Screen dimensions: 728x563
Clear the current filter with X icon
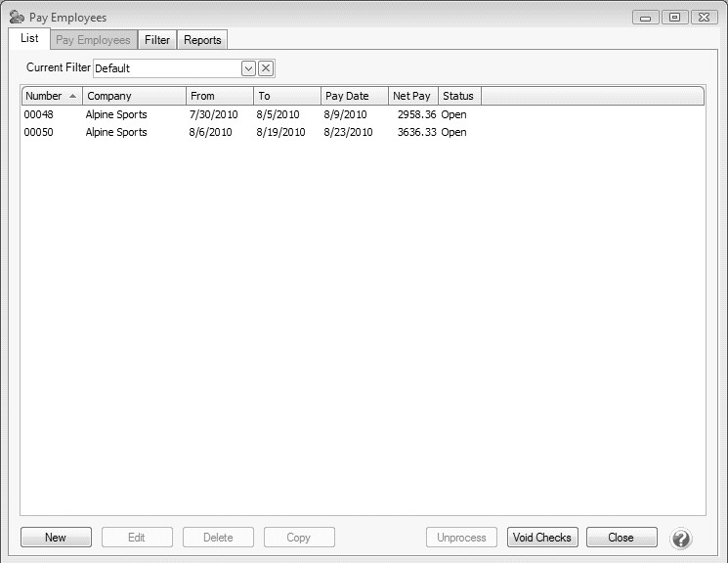pyautogui.click(x=266, y=68)
